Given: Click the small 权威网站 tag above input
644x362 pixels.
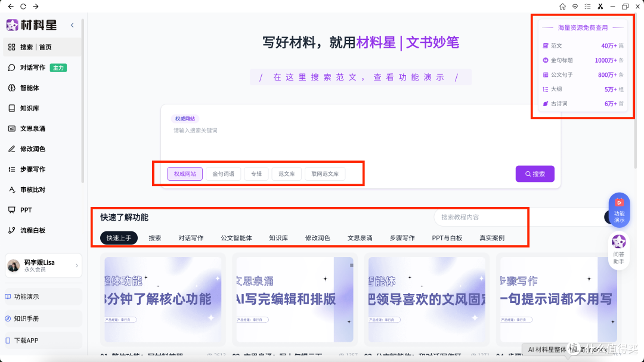Looking at the screenshot, I should [185, 119].
